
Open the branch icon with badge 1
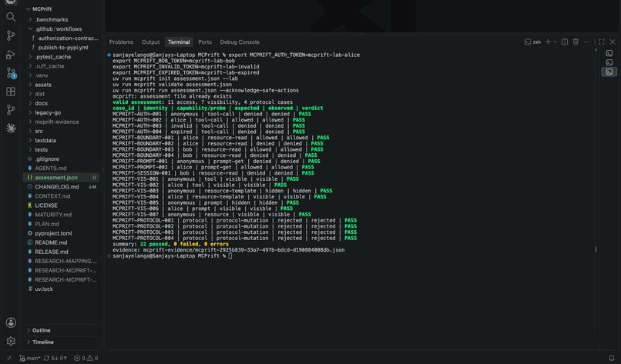pyautogui.click(x=11, y=73)
